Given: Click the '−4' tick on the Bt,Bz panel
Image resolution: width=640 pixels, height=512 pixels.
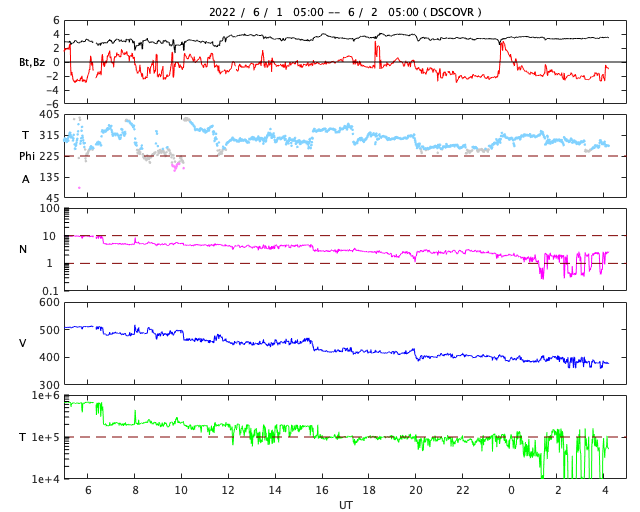Looking at the screenshot, I should 52,90.
